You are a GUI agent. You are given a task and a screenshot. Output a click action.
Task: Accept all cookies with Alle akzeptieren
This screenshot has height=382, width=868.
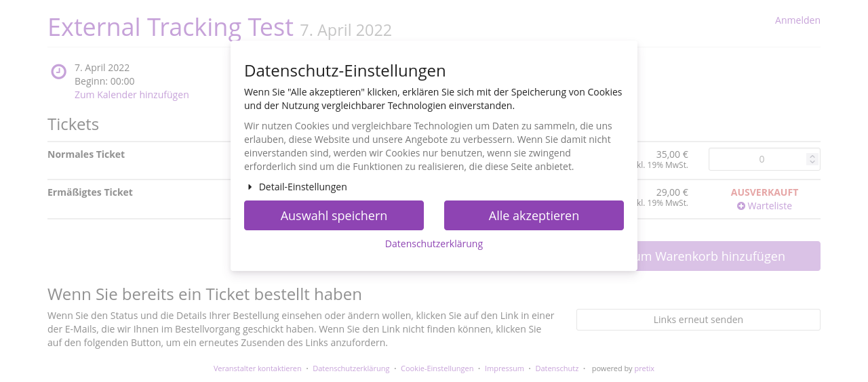534,215
